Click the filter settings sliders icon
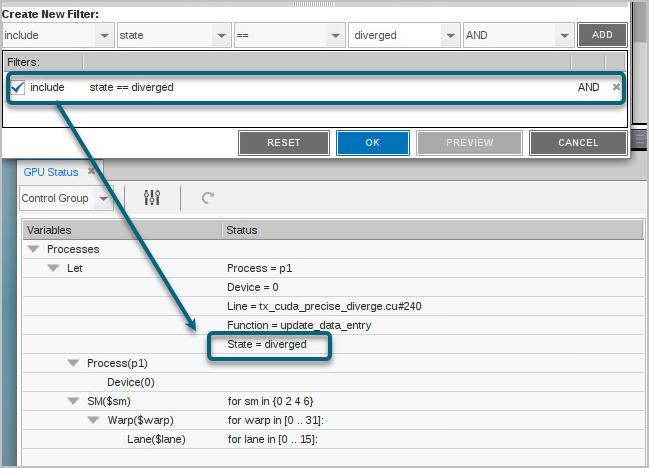 pos(152,198)
